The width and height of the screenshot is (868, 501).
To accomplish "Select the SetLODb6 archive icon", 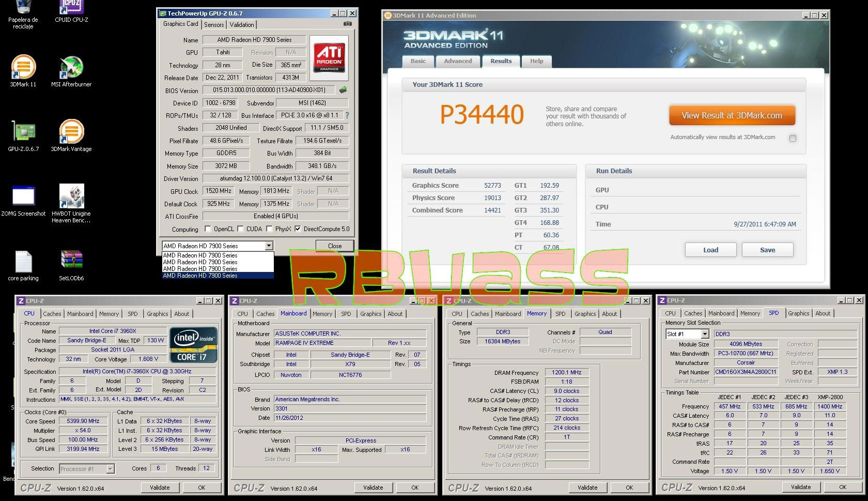I will pyautogui.click(x=71, y=266).
